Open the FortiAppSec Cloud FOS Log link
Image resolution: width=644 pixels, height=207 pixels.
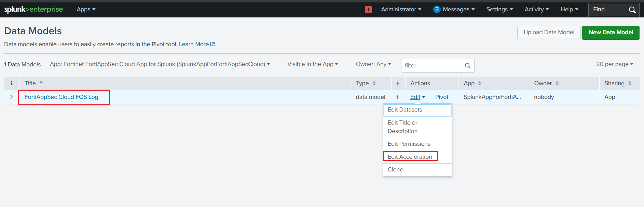click(x=61, y=97)
